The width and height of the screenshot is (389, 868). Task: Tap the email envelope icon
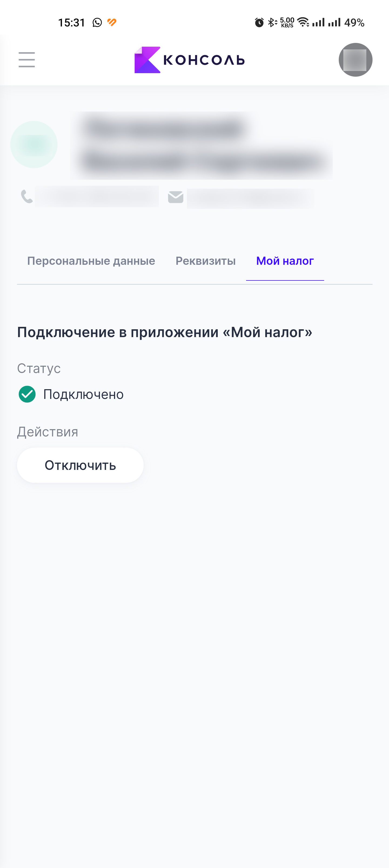(x=175, y=197)
